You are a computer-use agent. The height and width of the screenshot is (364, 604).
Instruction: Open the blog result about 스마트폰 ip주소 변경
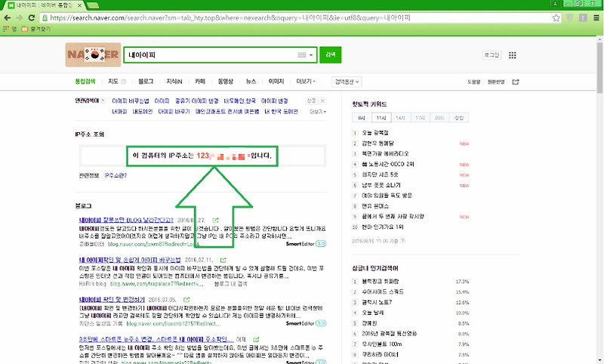coord(156,339)
